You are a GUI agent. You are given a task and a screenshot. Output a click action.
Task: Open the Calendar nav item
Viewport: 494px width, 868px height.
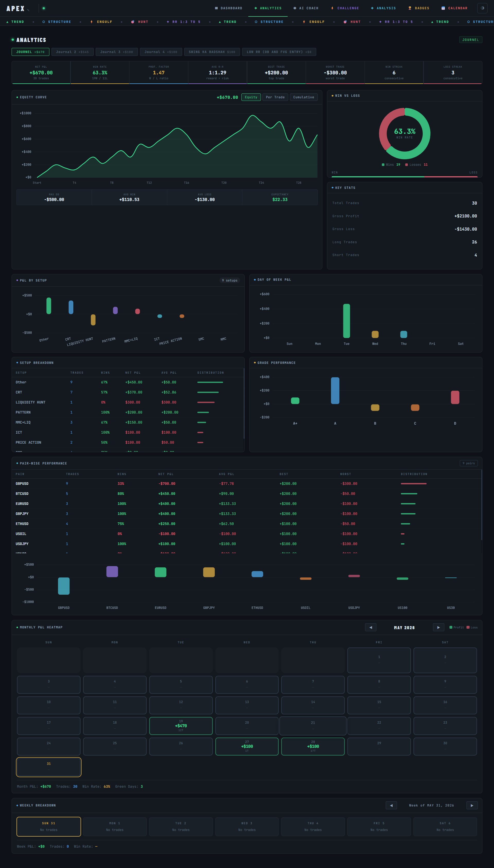coord(454,8)
